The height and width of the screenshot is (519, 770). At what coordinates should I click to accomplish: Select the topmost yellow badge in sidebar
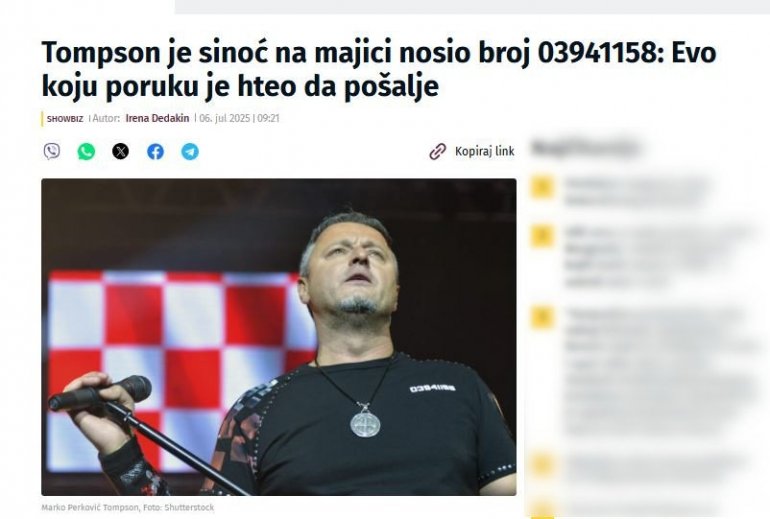pyautogui.click(x=542, y=187)
